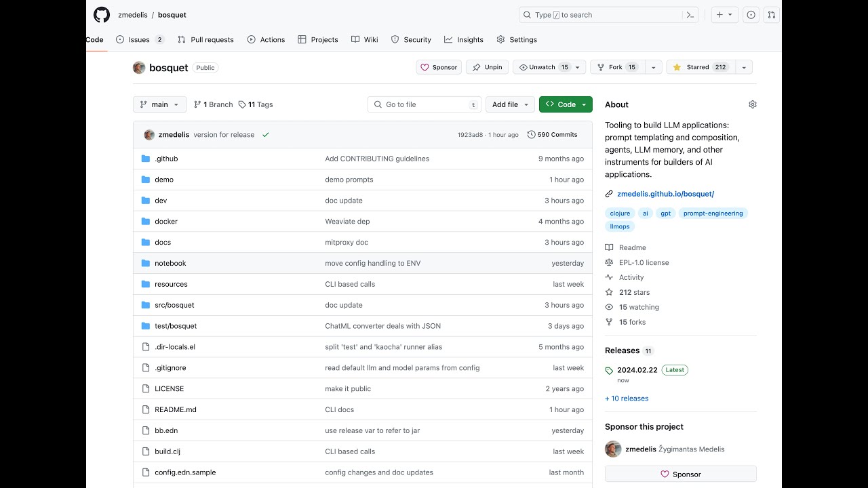Switch to the Code tab
Screen dimensions: 868x488
point(95,40)
